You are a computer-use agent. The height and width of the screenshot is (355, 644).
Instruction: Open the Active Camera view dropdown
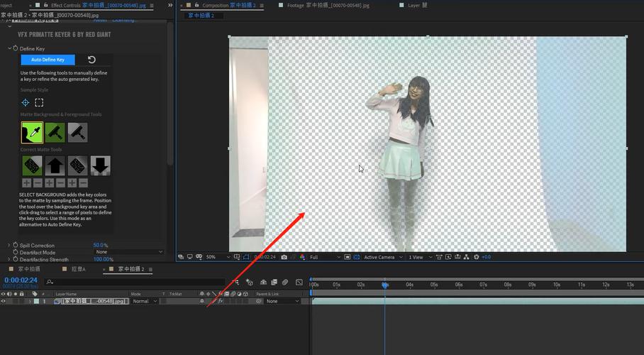click(382, 257)
